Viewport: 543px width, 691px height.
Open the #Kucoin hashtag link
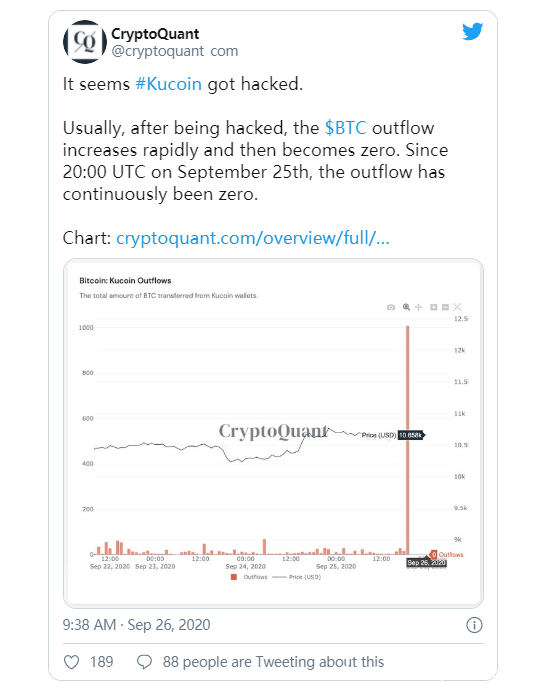click(168, 84)
